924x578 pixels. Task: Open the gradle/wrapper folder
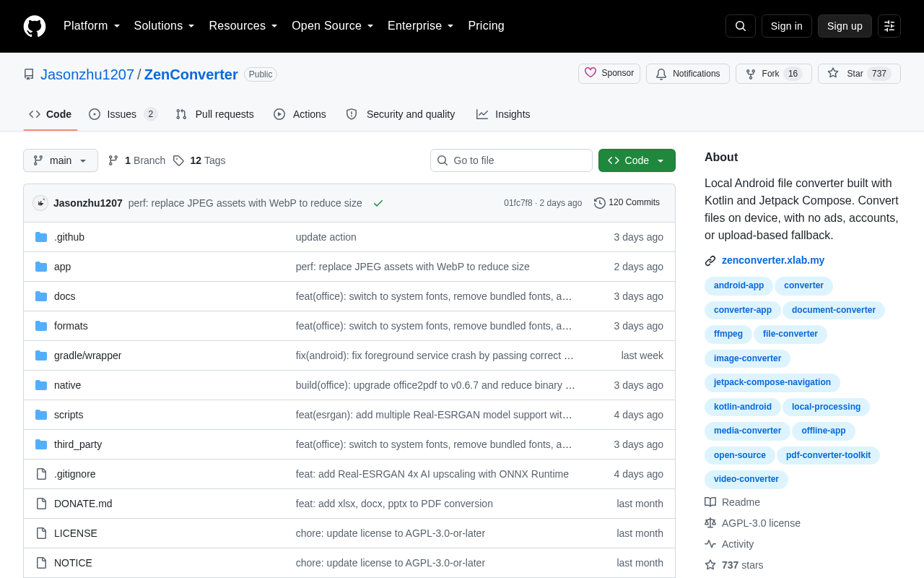(88, 355)
